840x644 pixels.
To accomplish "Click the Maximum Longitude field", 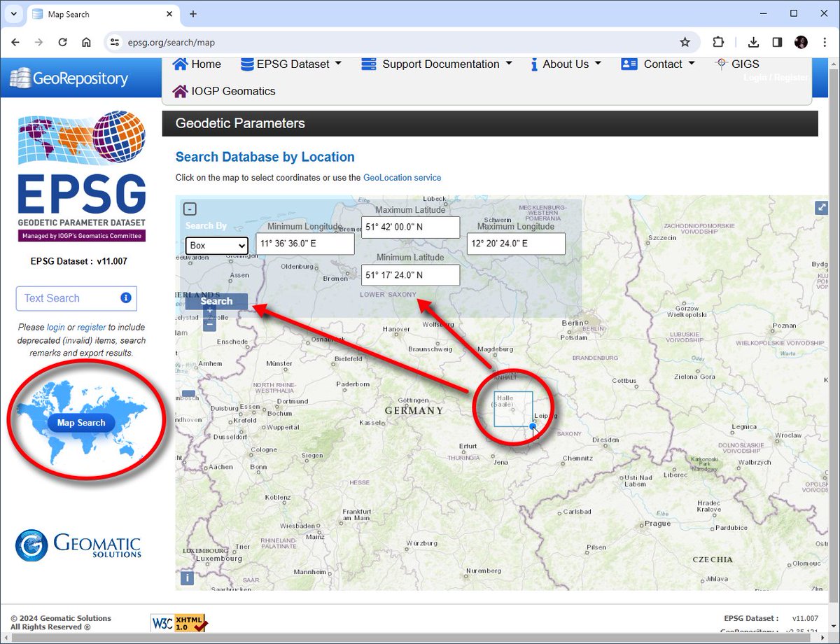I will point(516,244).
